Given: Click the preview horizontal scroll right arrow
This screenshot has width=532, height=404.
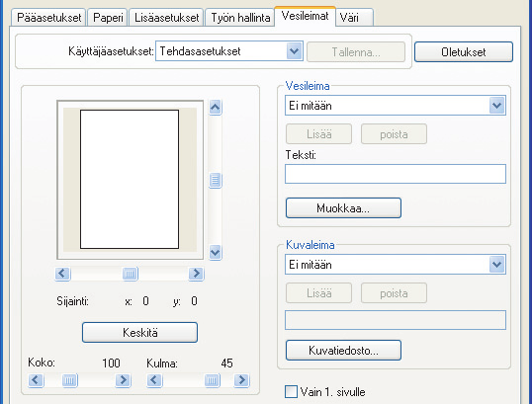Looking at the screenshot, I should coord(196,274).
